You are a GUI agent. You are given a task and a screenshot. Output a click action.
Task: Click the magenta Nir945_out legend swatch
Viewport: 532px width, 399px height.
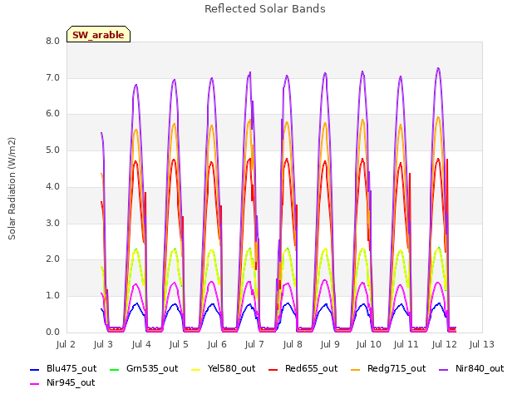[35, 384]
